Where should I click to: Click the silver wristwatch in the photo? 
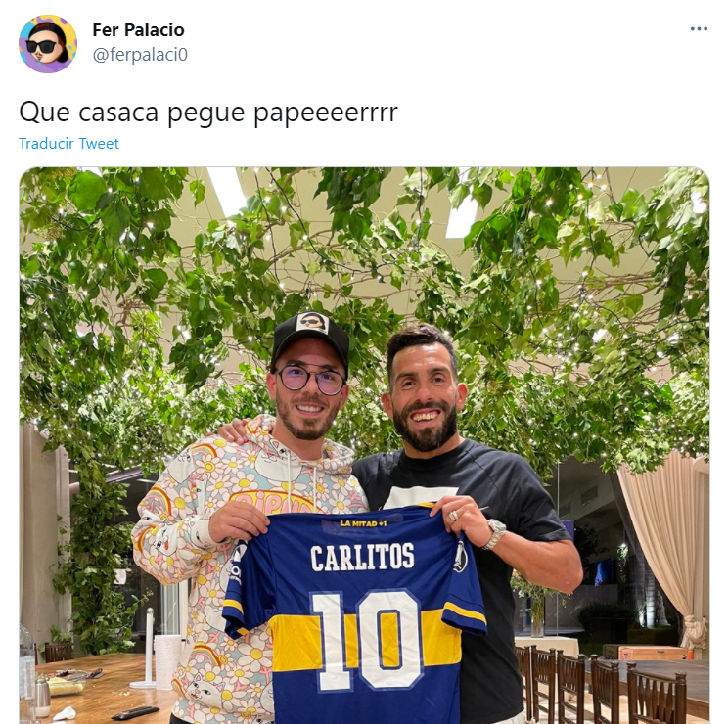(x=495, y=534)
